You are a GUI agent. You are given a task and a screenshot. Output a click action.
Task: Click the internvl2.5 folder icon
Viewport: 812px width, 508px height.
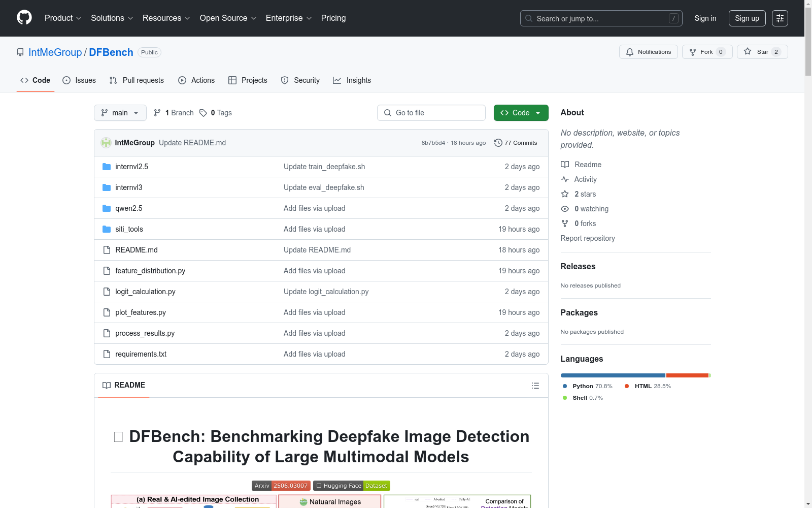(107, 167)
